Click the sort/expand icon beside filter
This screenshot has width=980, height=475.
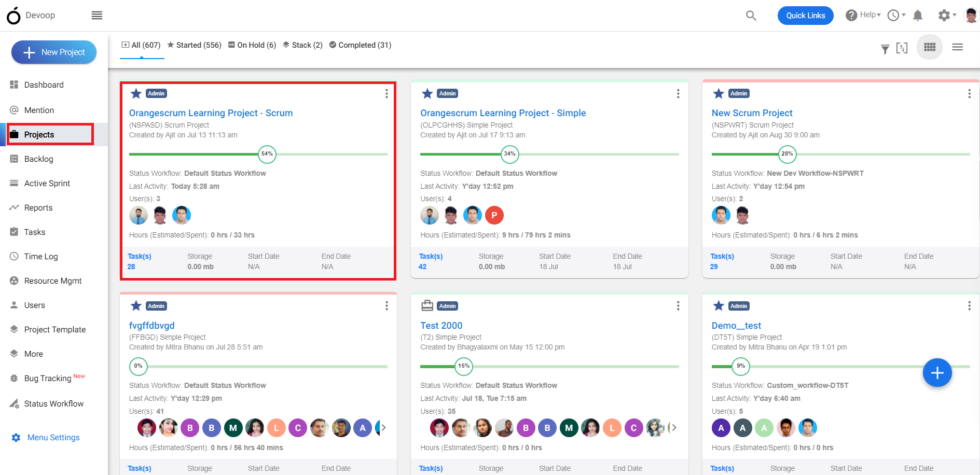902,48
